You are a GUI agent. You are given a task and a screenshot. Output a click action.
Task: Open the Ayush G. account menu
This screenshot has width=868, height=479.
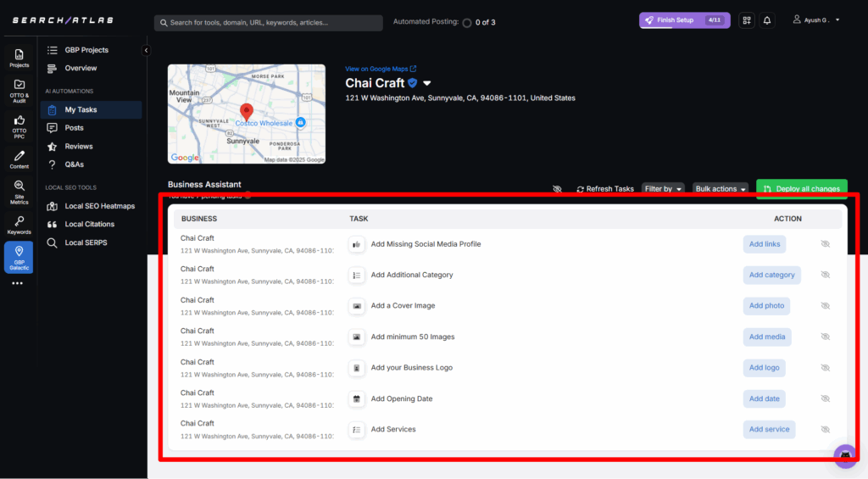[816, 20]
